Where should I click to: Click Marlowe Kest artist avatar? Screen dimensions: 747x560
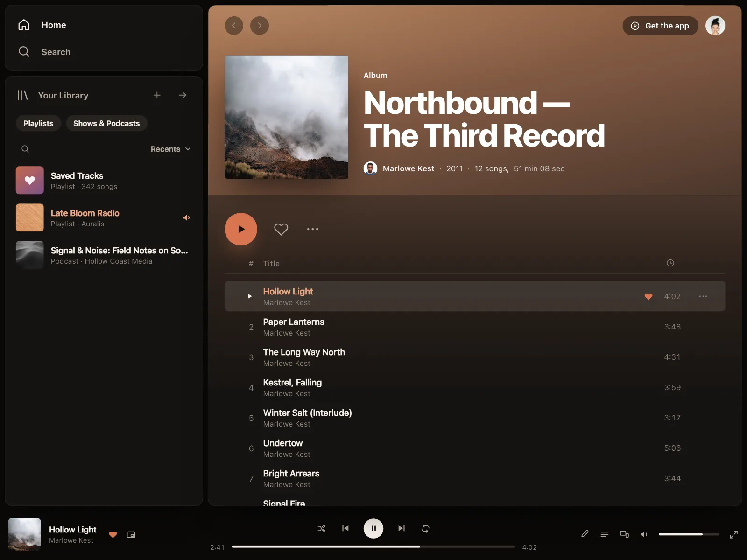[x=371, y=168]
